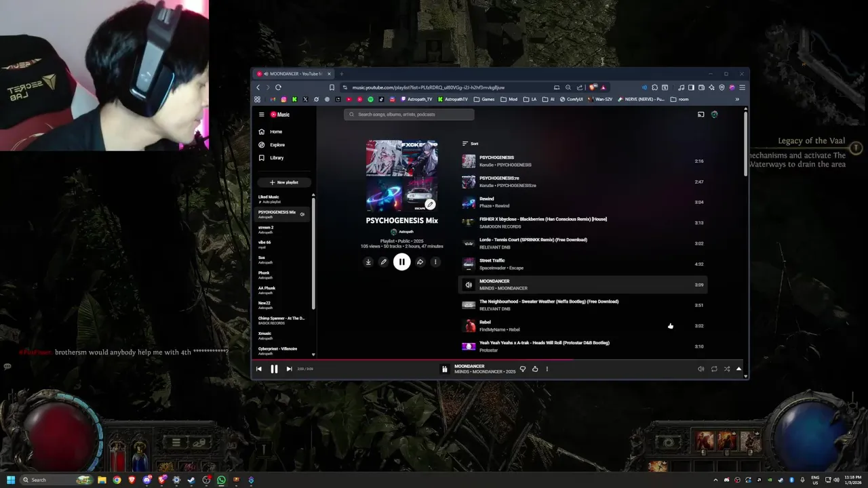This screenshot has height=488, width=868.
Task: Go back in browser history
Action: tap(258, 87)
